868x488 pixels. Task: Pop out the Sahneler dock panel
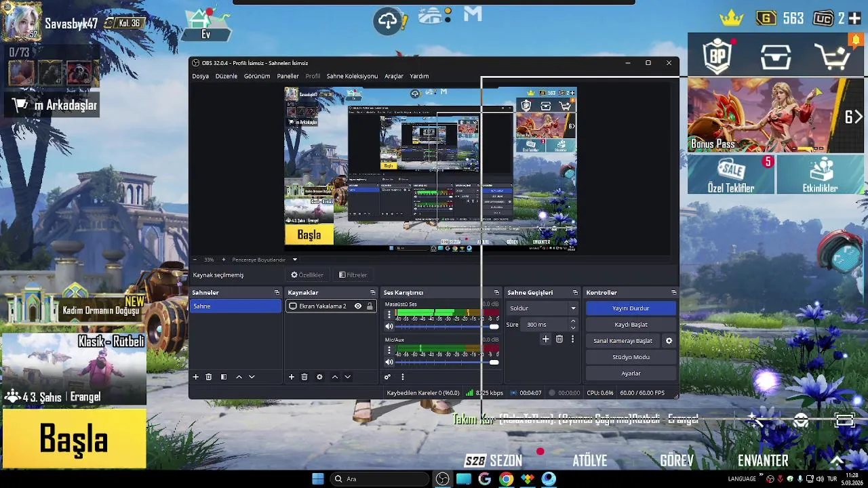277,293
